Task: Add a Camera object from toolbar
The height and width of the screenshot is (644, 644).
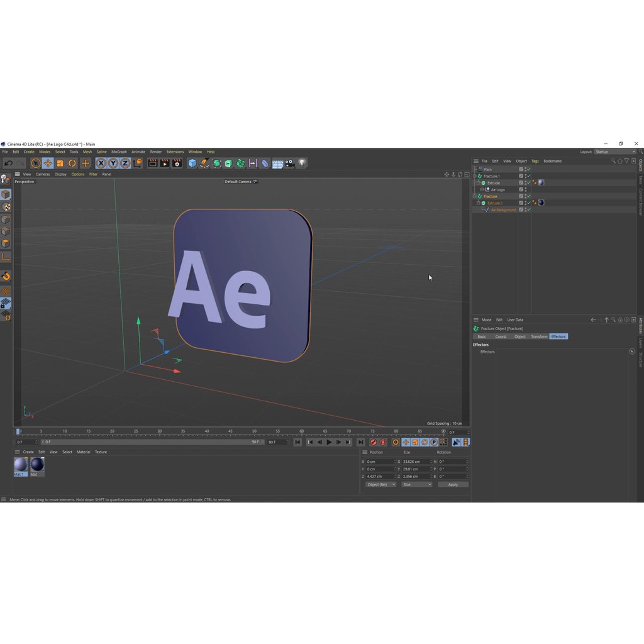Action: [x=289, y=163]
